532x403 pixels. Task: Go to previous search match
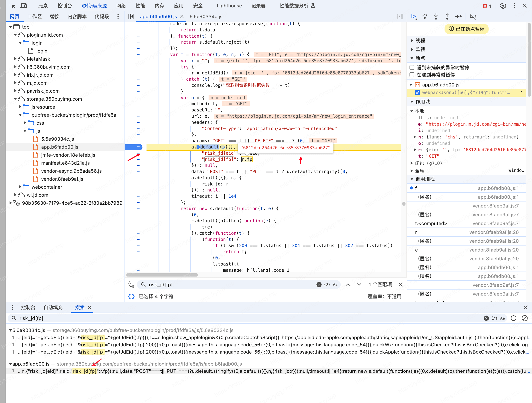348,285
